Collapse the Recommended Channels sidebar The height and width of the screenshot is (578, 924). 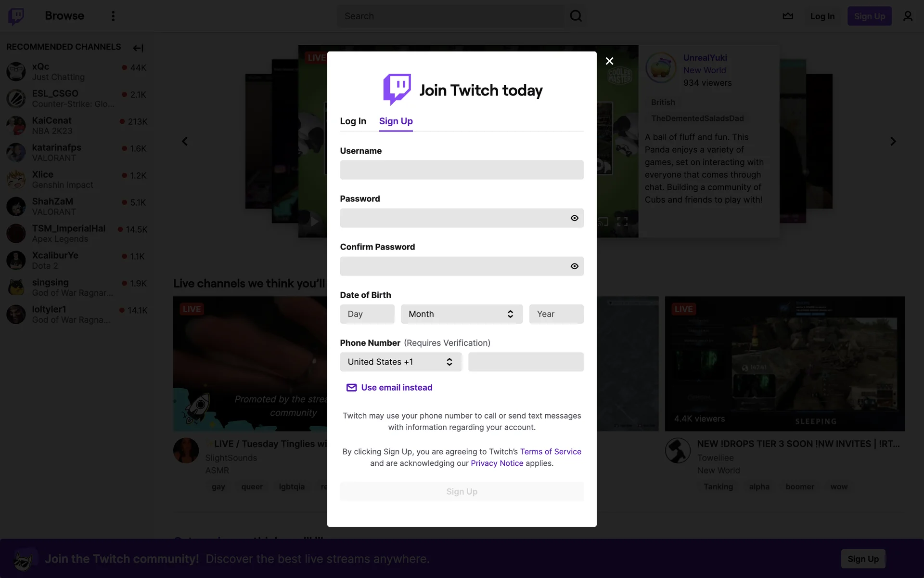138,48
